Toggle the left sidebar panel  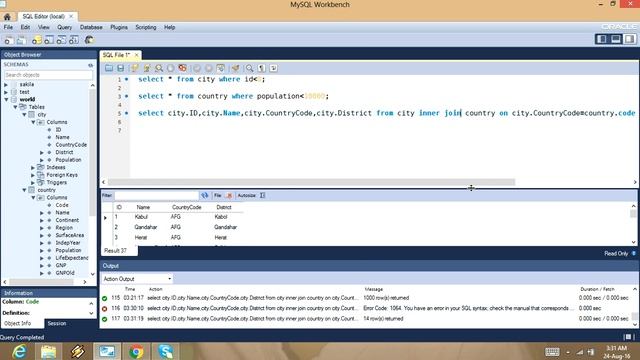coord(602,39)
